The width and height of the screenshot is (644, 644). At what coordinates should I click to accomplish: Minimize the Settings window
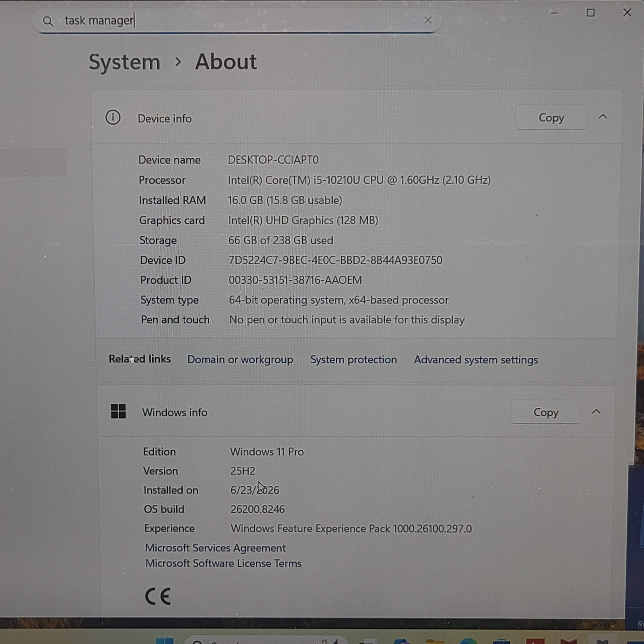tap(554, 13)
